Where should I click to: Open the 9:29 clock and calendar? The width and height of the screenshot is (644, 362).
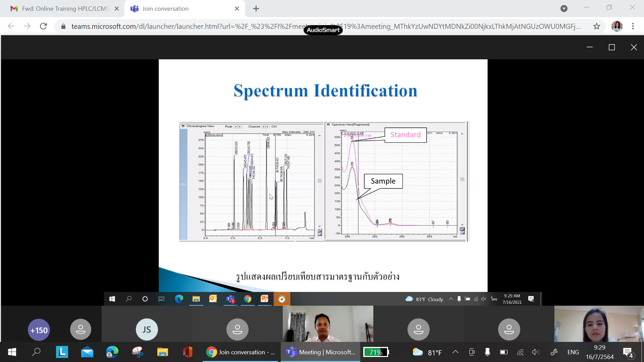point(600,352)
